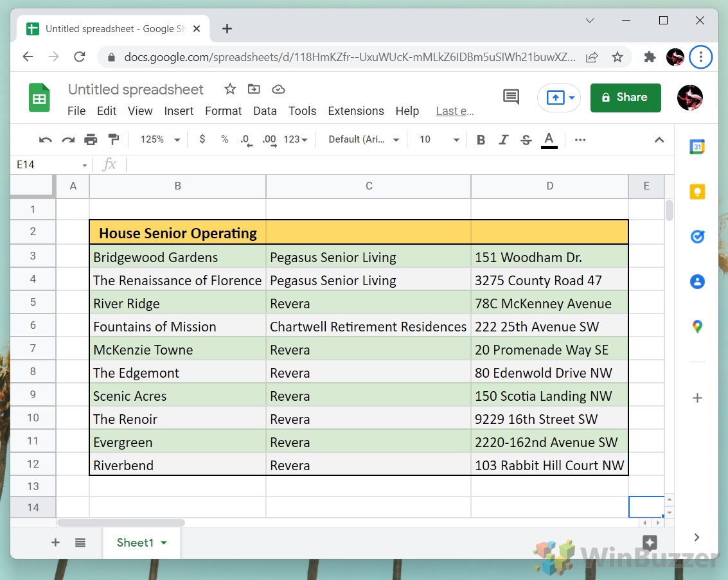Open the Insert menu
Viewport: 728px width, 580px height.
[x=178, y=111]
